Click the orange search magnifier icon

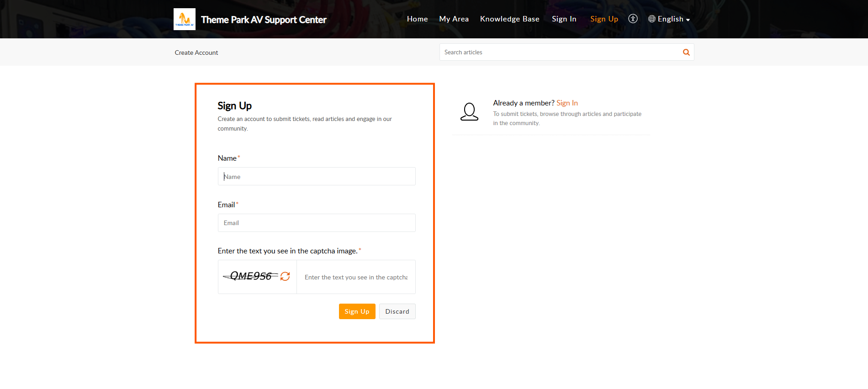[686, 52]
